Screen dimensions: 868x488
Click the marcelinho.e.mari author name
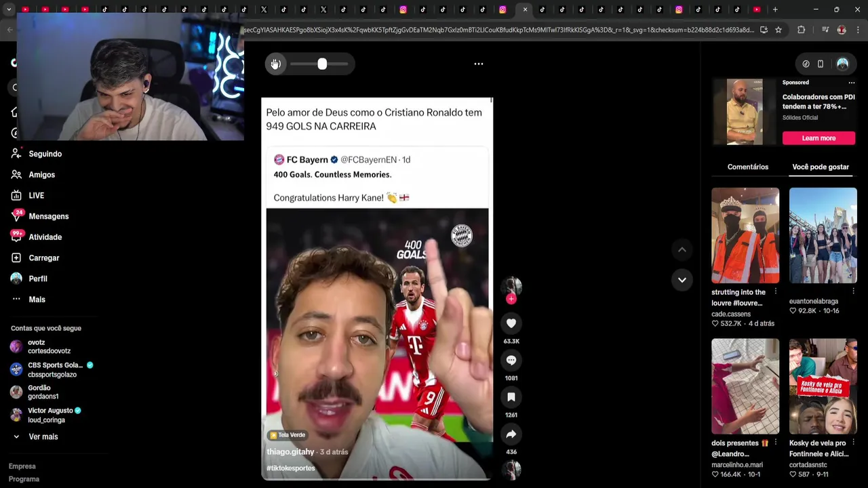click(737, 465)
